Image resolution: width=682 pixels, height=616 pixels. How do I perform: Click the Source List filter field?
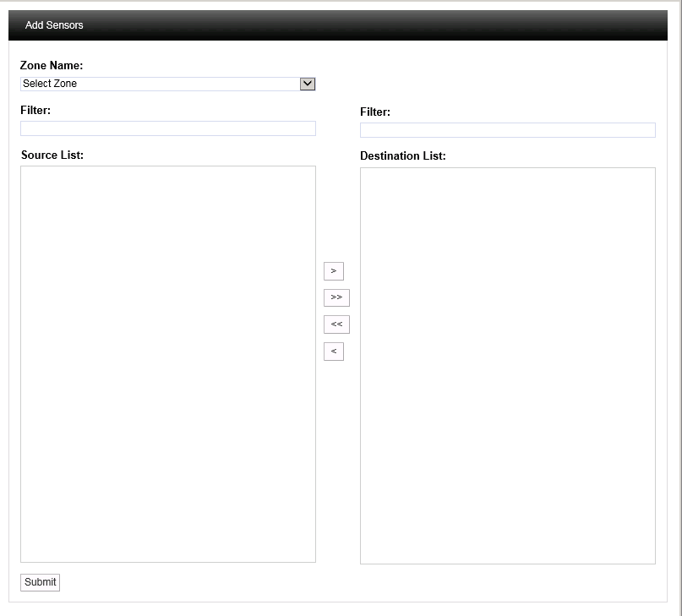click(x=167, y=128)
